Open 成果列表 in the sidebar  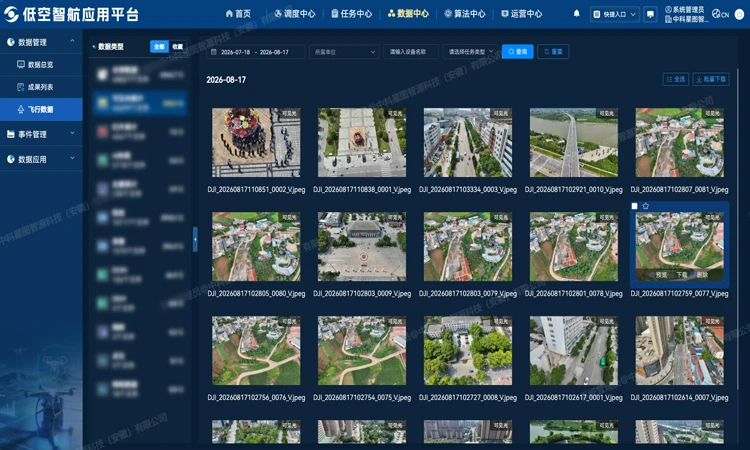[41, 87]
